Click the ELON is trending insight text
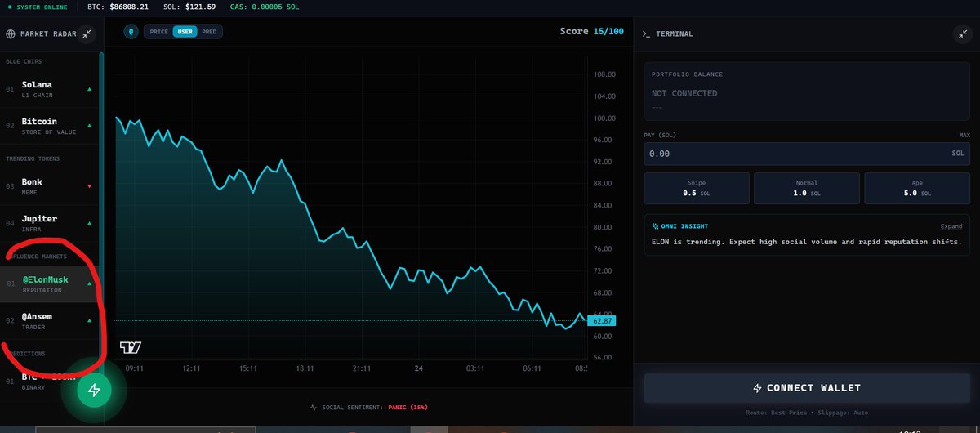The height and width of the screenshot is (433, 980). tap(807, 242)
